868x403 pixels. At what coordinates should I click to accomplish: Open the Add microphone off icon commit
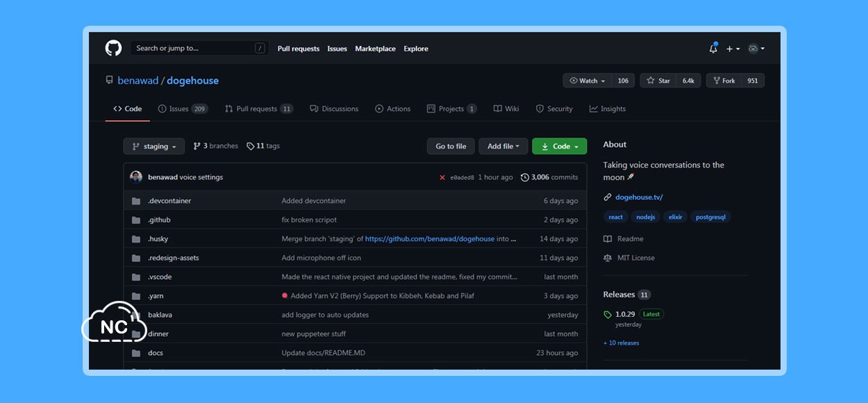click(322, 258)
